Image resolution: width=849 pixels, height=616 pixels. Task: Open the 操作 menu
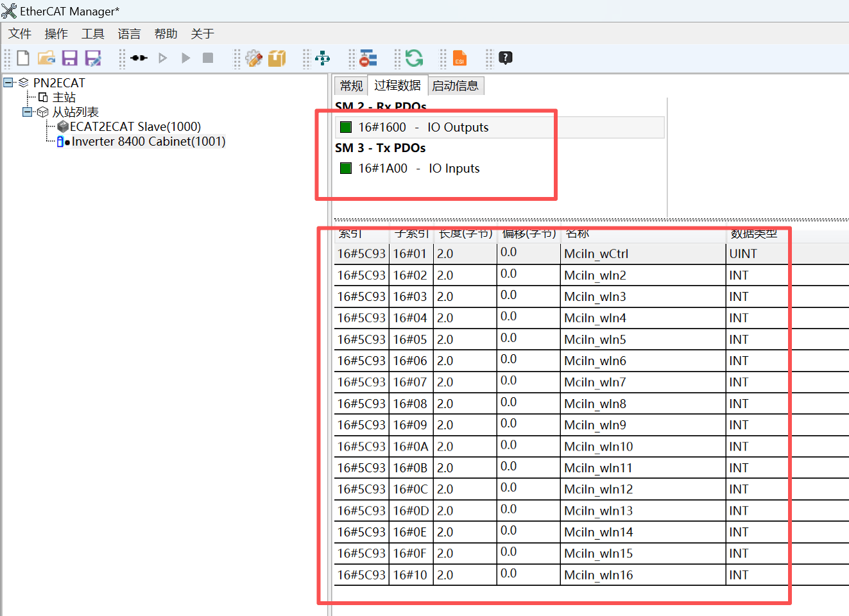coord(56,34)
